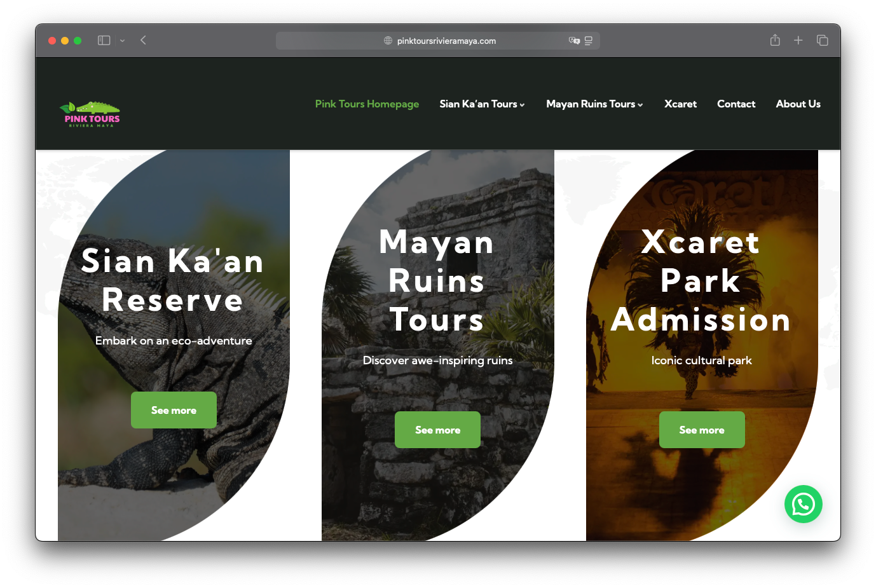
Task: Click the text Iconic cultural park
Action: click(x=702, y=360)
